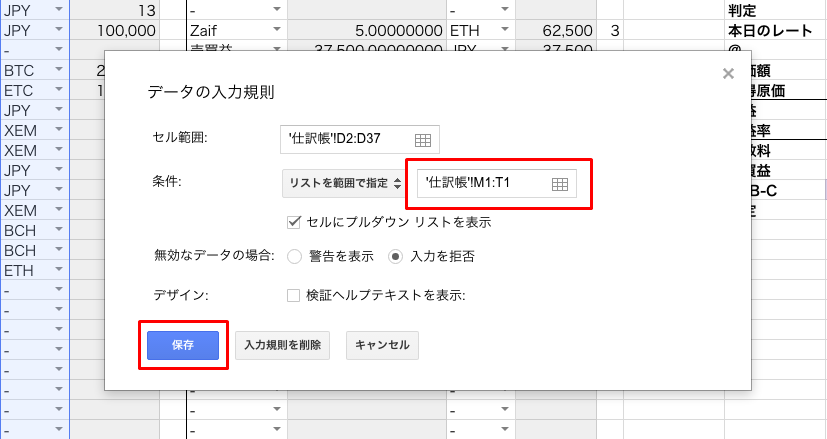The image size is (827, 439).
Task: Open dropdown arrow of the ETC cell
Action: pyautogui.click(x=59, y=90)
